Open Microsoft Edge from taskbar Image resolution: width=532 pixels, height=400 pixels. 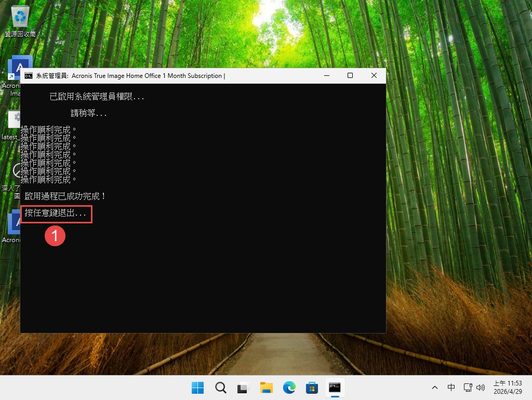point(289,388)
